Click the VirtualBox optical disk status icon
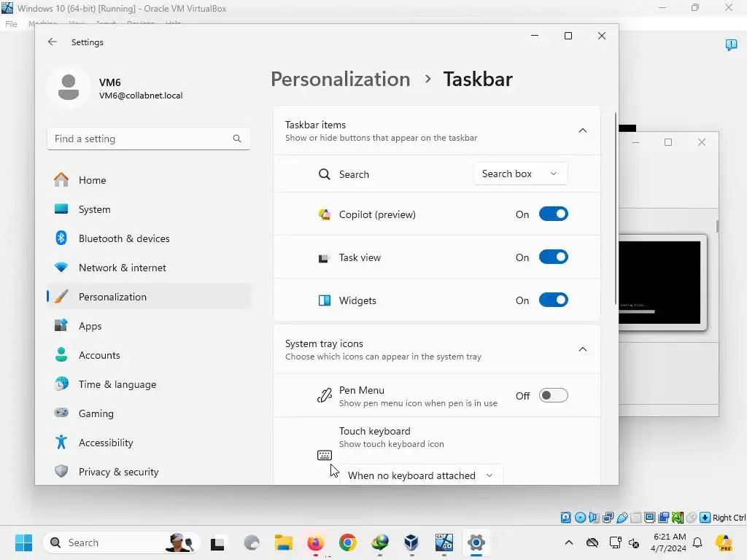 coord(580,518)
